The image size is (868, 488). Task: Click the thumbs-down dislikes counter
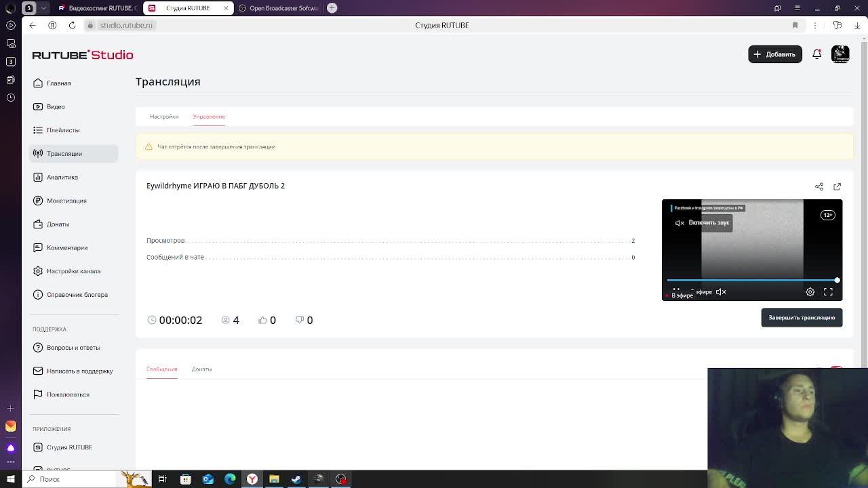pyautogui.click(x=304, y=320)
